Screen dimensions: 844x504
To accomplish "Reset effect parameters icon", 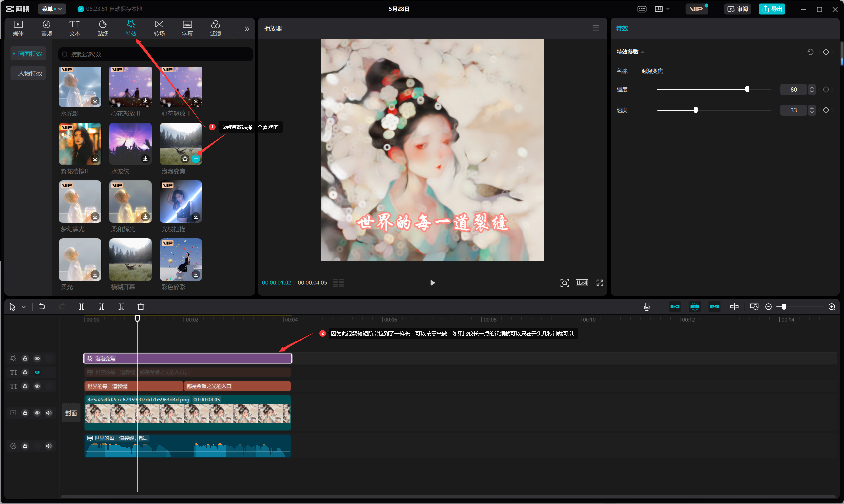I will click(x=810, y=52).
